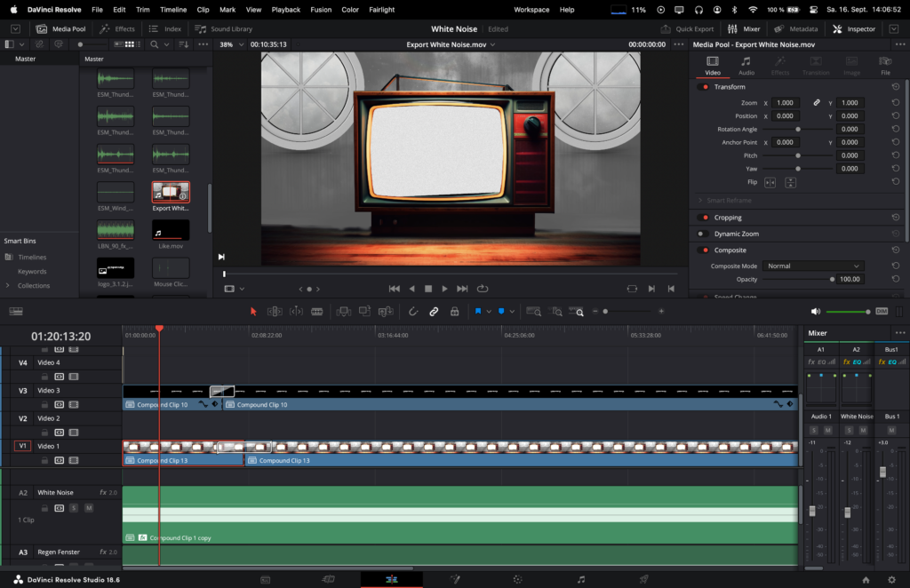
Task: Disable the Transform section toggle
Action: pos(704,87)
